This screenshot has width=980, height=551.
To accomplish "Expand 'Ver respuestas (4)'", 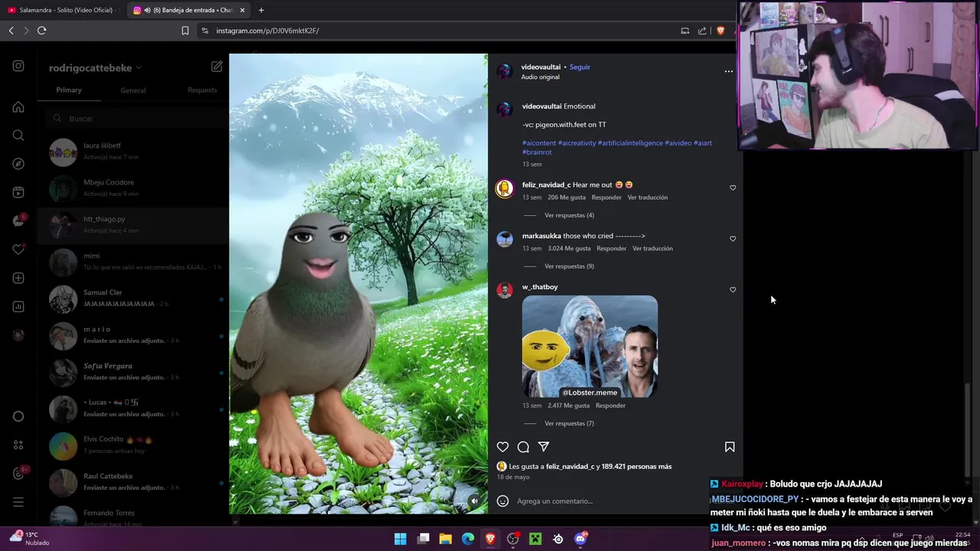I will [569, 215].
